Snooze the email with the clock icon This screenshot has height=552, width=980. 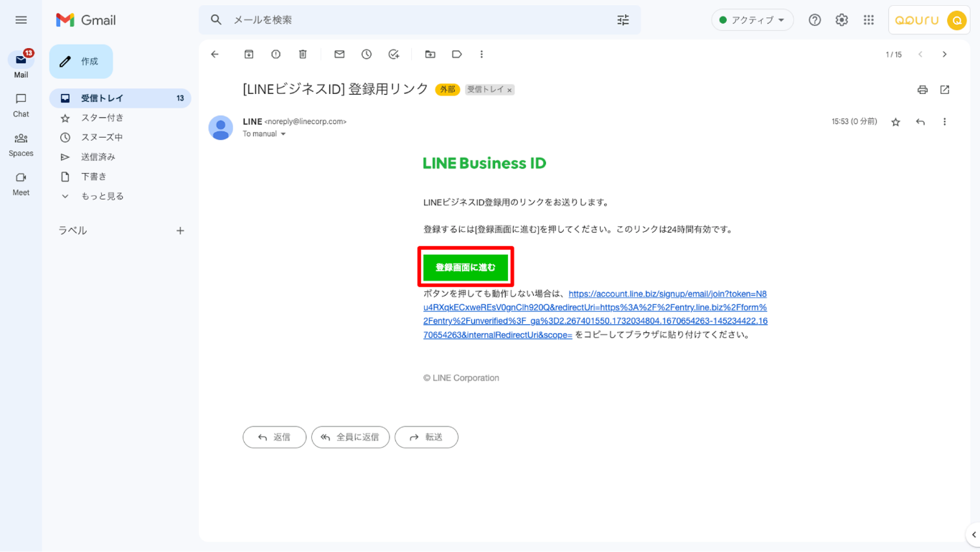click(x=367, y=55)
